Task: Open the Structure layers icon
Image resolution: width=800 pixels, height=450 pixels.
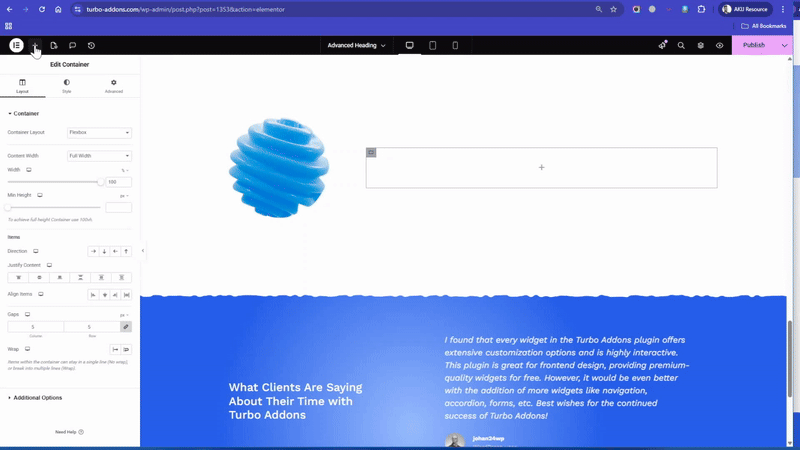Action: [700, 45]
